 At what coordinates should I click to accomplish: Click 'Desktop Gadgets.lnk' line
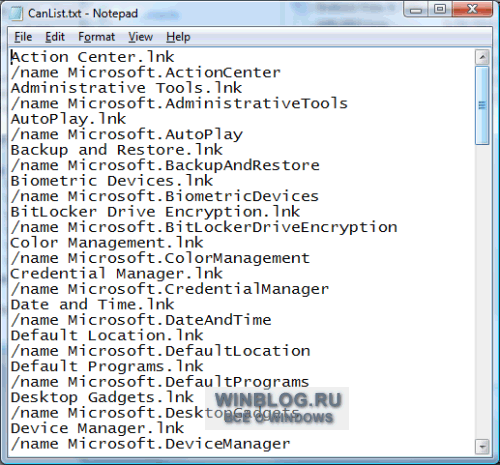[102, 398]
